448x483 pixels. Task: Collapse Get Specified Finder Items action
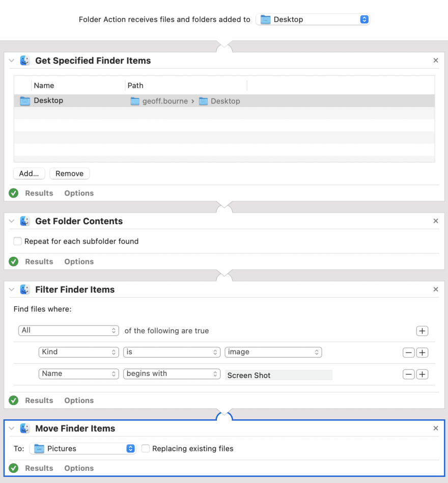tap(12, 60)
